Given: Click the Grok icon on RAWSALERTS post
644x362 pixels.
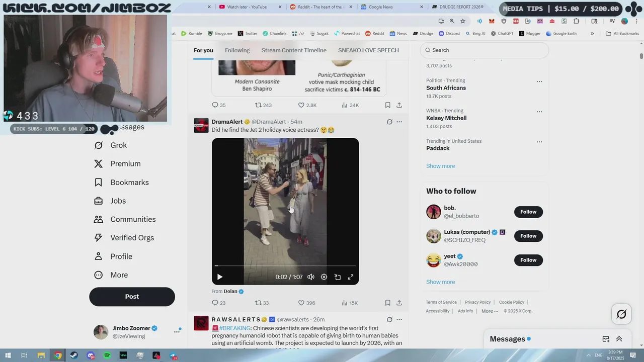Looking at the screenshot, I should pos(389,319).
